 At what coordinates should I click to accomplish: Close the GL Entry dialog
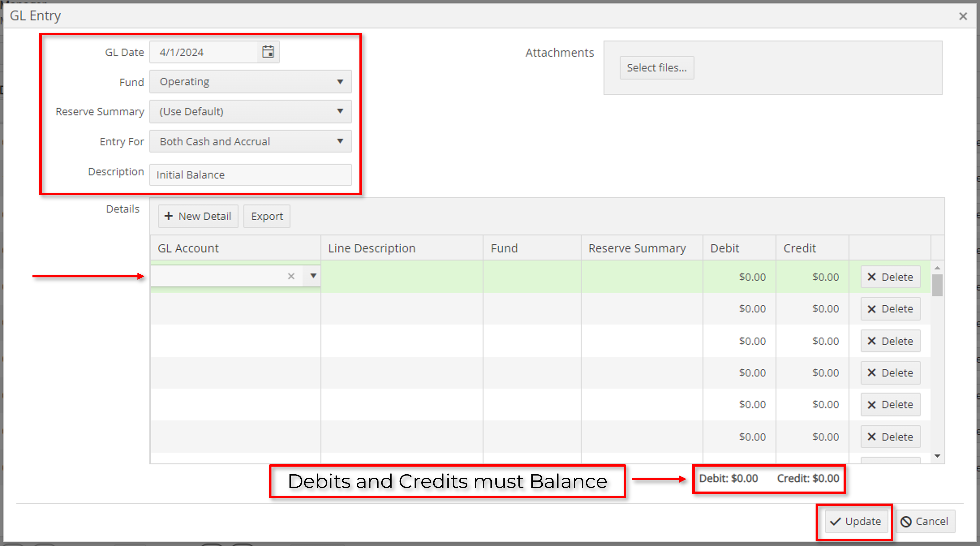point(963,16)
